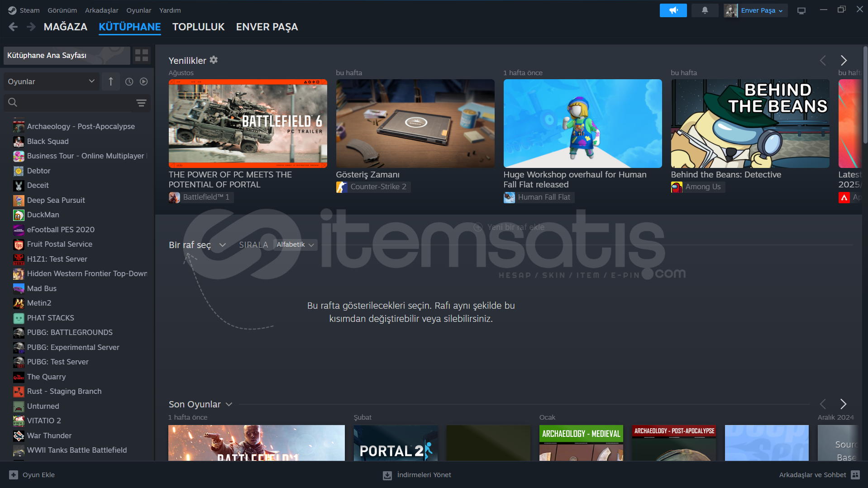Screen dimensions: 868x488
Task: Go back in Son Oyunlar shelf
Action: tap(823, 404)
